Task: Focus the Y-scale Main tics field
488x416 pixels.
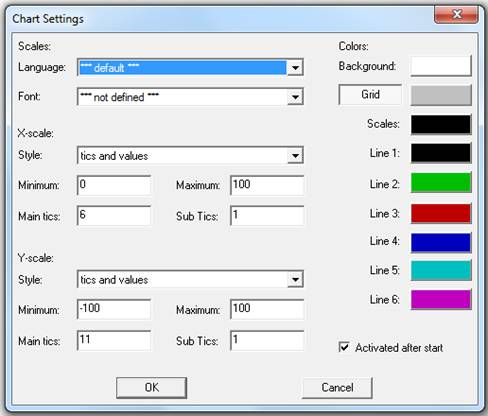Action: pos(114,340)
